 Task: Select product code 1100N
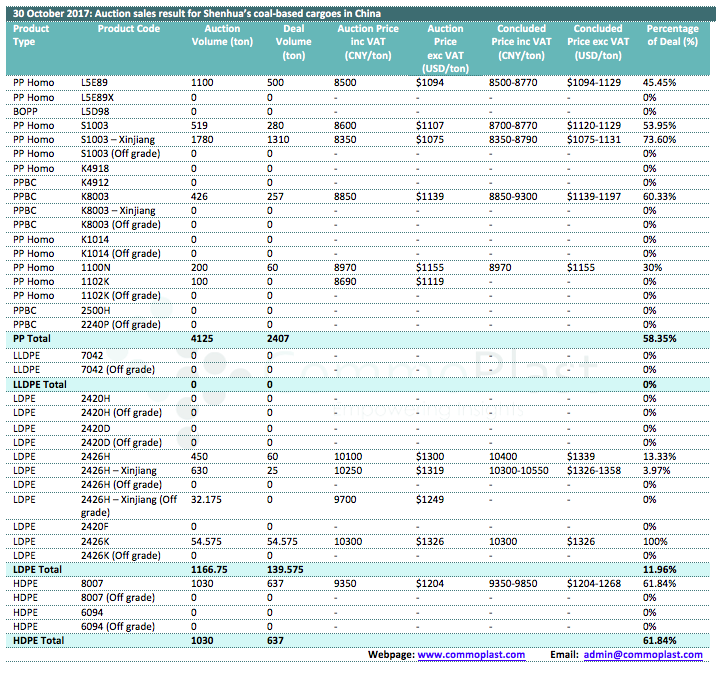click(95, 268)
